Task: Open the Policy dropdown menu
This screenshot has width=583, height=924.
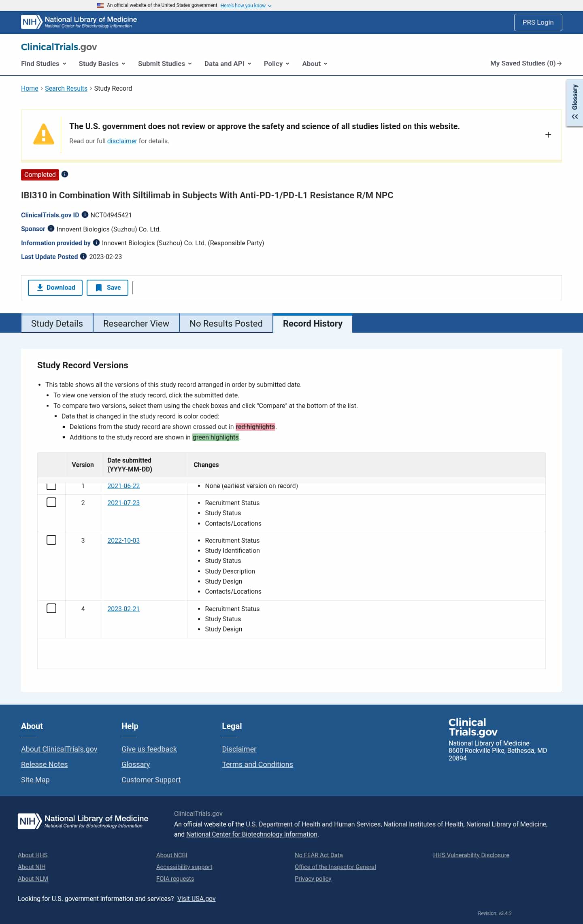Action: coord(277,64)
